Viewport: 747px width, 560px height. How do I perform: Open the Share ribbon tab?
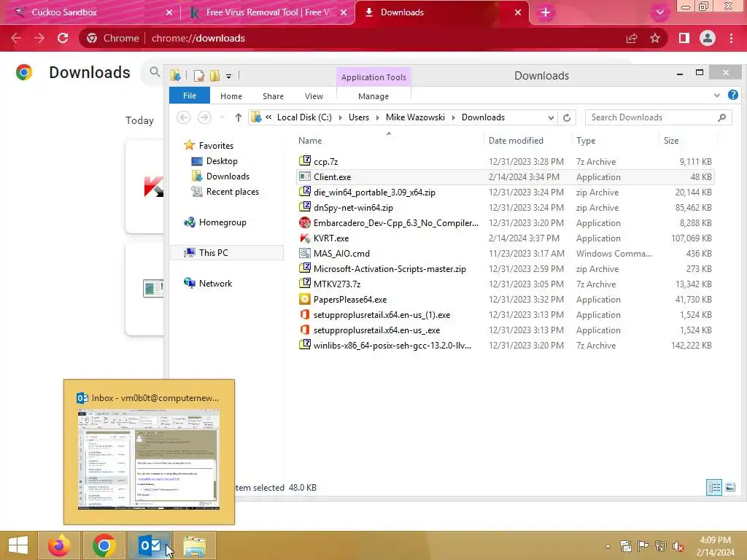coord(273,96)
